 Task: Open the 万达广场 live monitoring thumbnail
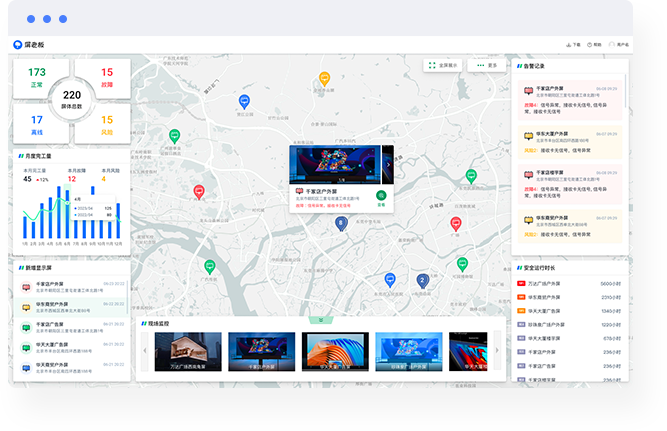[187, 352]
